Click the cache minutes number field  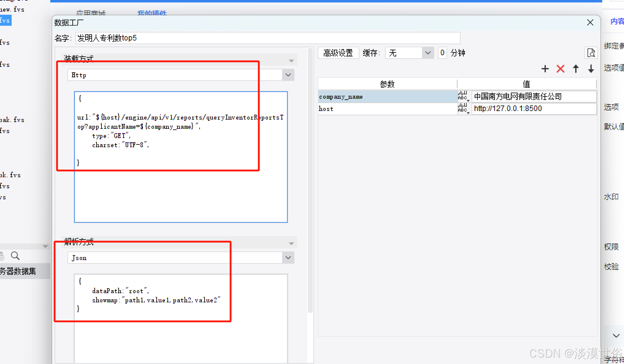442,53
